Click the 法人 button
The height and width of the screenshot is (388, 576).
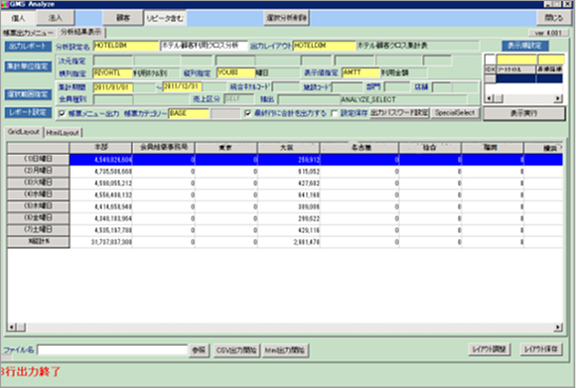pyautogui.click(x=55, y=18)
